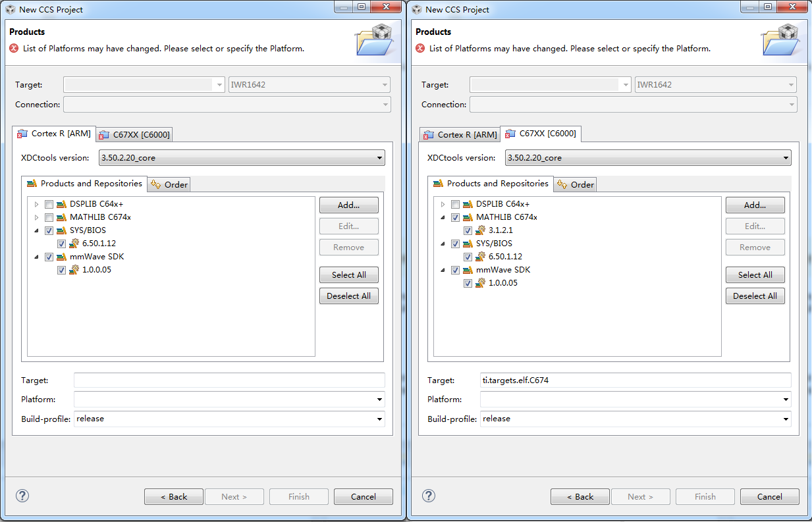Click the New CCS Project cube icon in left title bar
This screenshot has height=522, width=812.
(11, 9)
